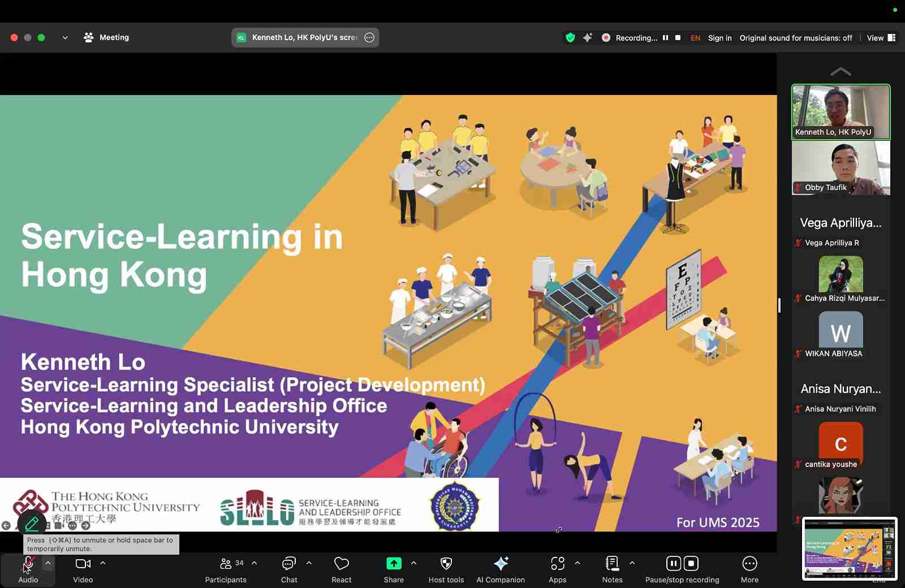Expand the Chat options arrow
This screenshot has width=905, height=588.
(309, 563)
